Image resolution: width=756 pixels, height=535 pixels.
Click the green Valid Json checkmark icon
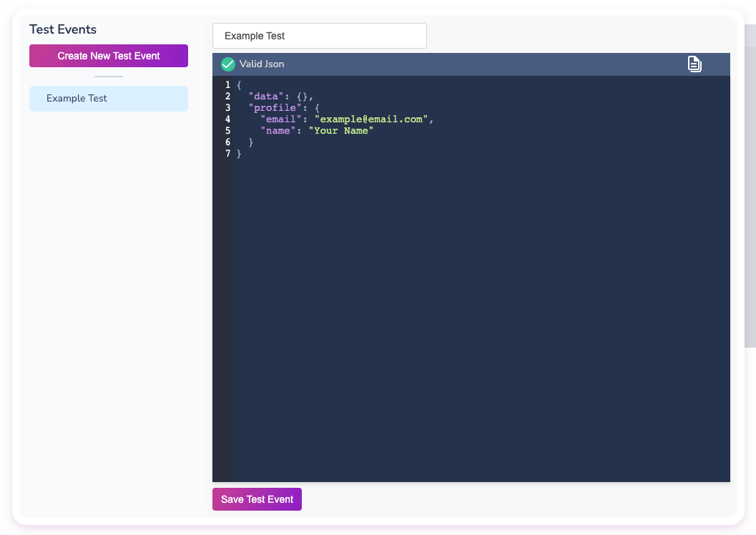pyautogui.click(x=227, y=64)
